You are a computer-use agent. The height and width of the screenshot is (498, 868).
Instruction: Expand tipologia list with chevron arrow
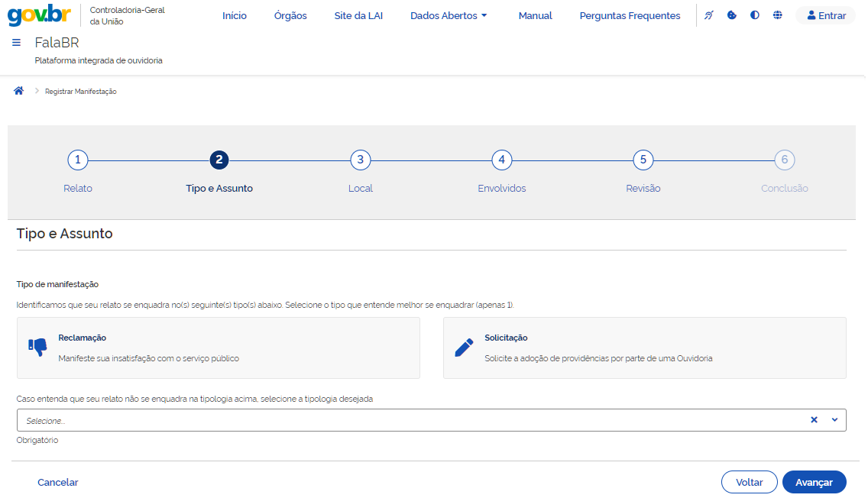point(834,420)
